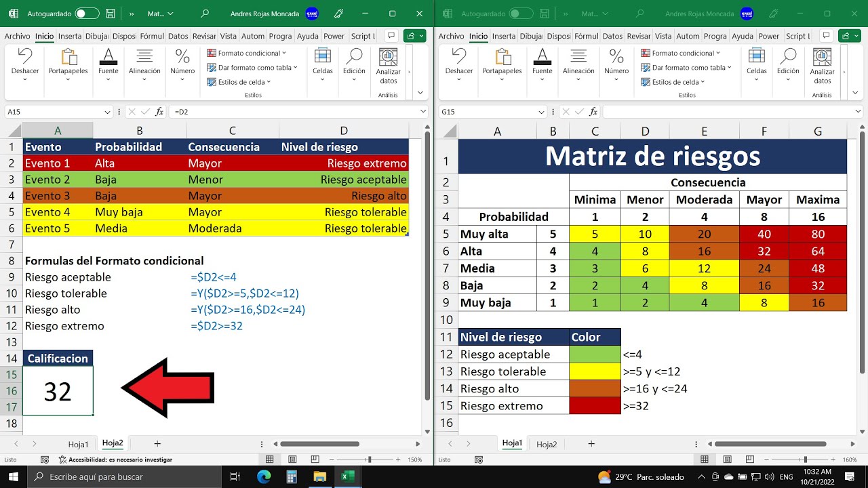Add new sheet in left window
The width and height of the screenshot is (868, 488).
pos(157,444)
